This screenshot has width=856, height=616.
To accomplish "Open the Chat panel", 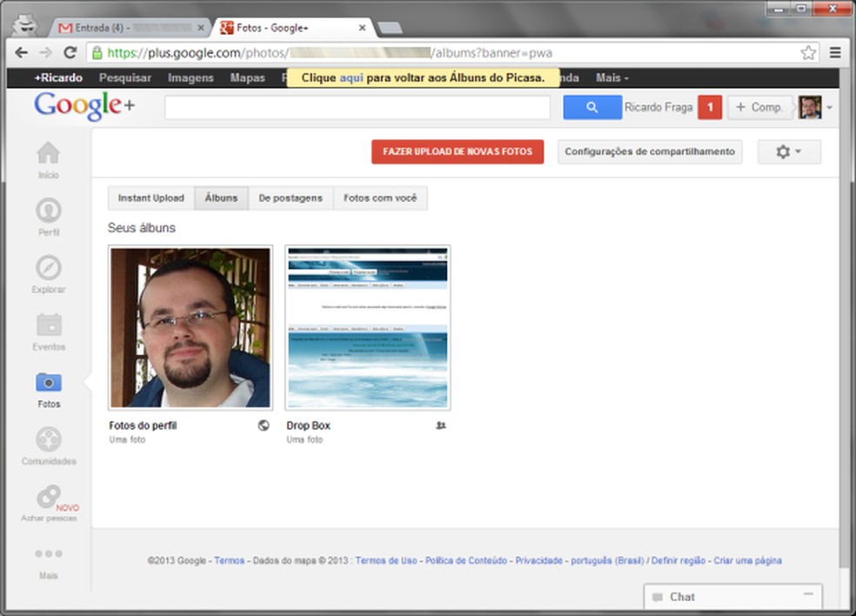I will click(732, 597).
